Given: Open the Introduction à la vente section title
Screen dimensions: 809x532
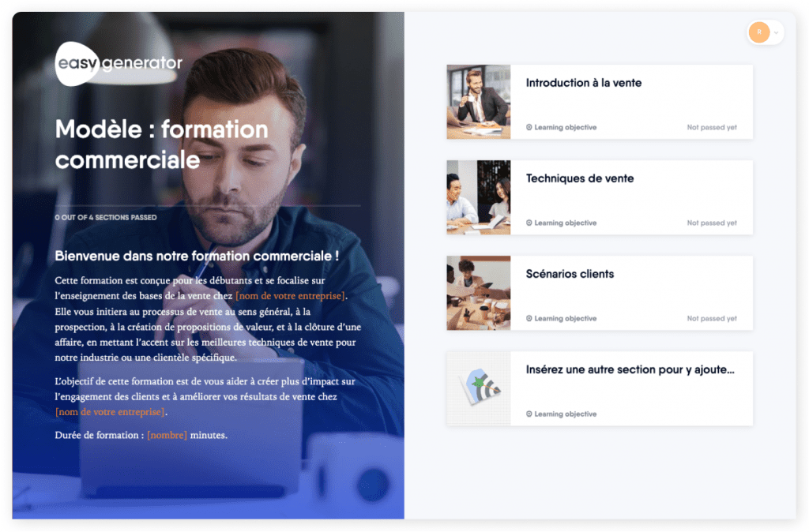Looking at the screenshot, I should coord(584,83).
